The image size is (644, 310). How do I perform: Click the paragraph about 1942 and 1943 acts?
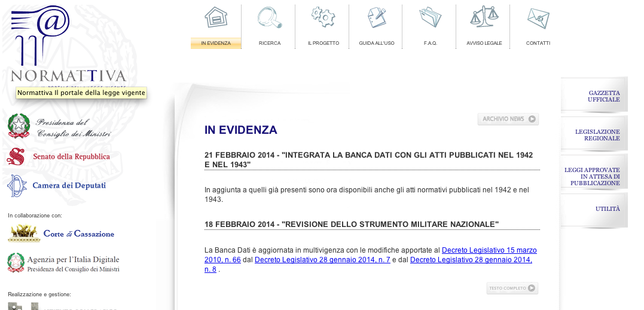367,195
